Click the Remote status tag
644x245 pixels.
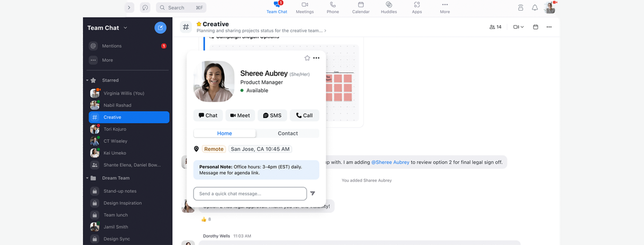tap(214, 149)
